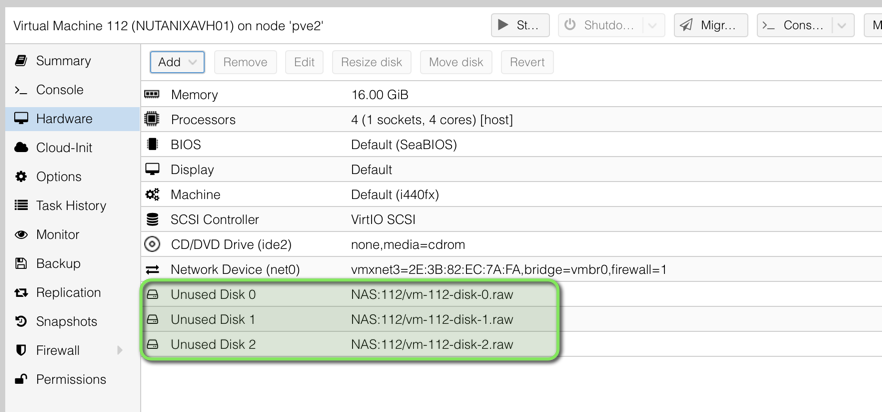Click the Snapshots history icon
Screen dimensions: 882x412
(x=21, y=321)
